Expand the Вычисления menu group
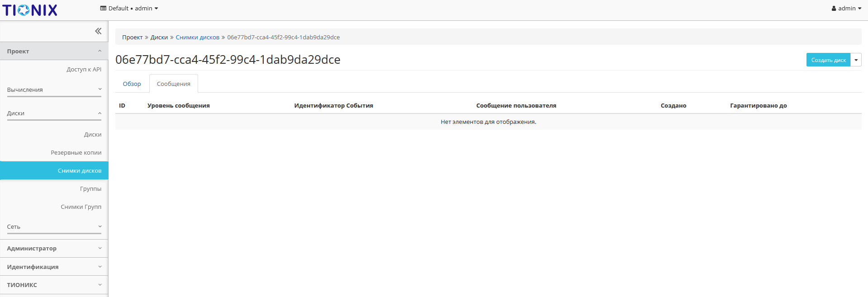868x297 pixels. [54, 90]
